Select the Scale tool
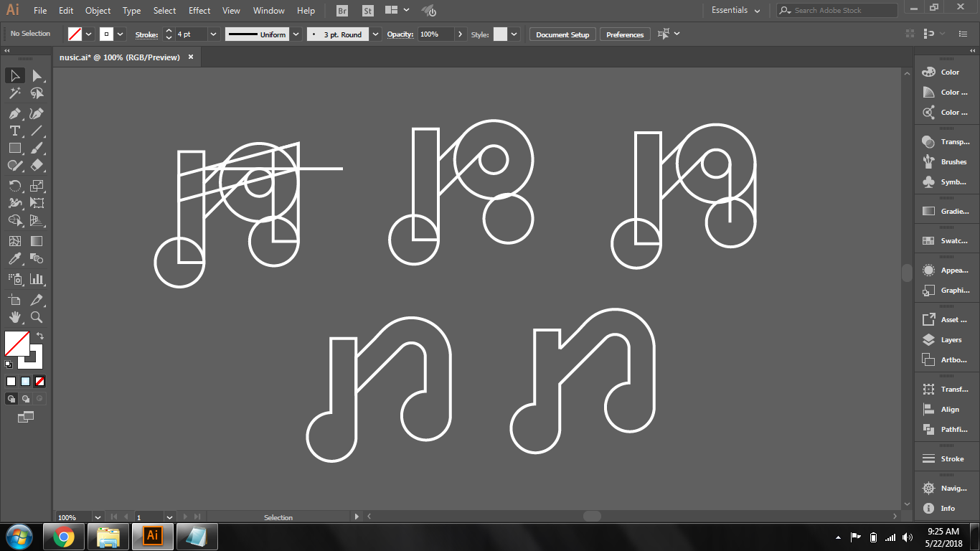This screenshot has height=551, width=980. coord(37,186)
